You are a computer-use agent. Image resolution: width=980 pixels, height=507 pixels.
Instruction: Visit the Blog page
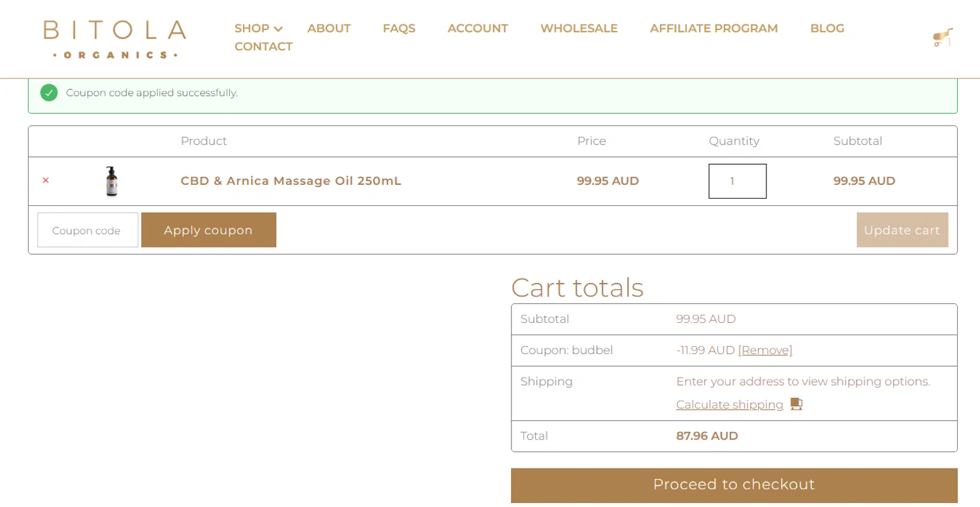click(x=827, y=28)
